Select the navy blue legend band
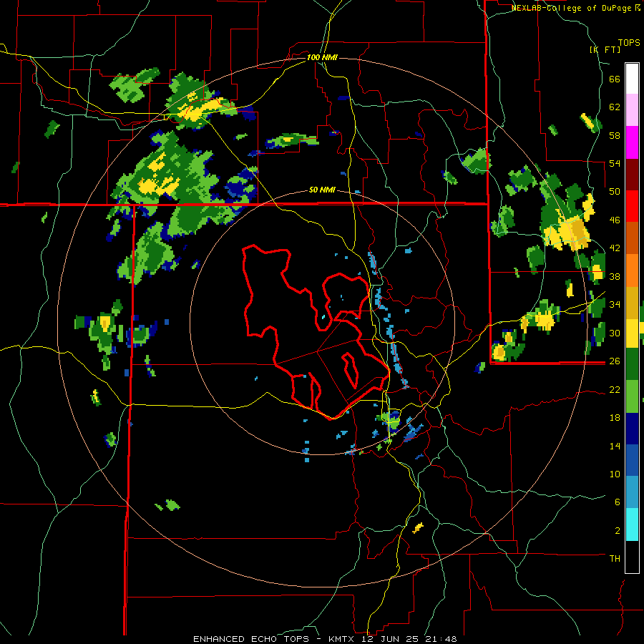This screenshot has width=644, height=644. [632, 429]
